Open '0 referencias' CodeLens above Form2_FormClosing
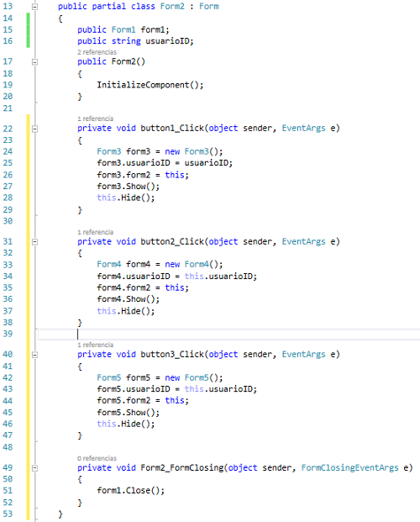420x522 pixels. tap(97, 458)
